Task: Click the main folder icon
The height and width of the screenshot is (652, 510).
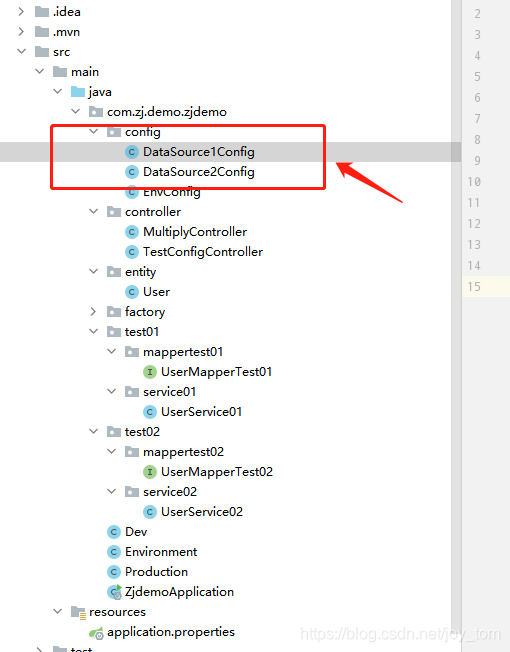Action: pos(60,72)
